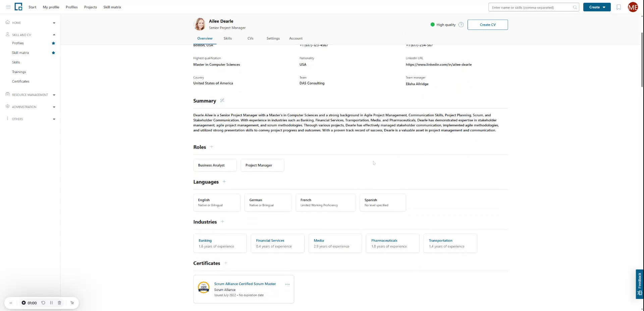
Task: Add a certificate with plus icon
Action: (x=226, y=263)
